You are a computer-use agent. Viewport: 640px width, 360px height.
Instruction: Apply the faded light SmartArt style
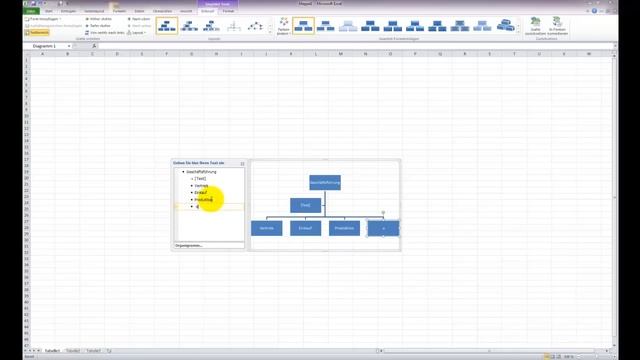pyautogui.click(x=348, y=26)
